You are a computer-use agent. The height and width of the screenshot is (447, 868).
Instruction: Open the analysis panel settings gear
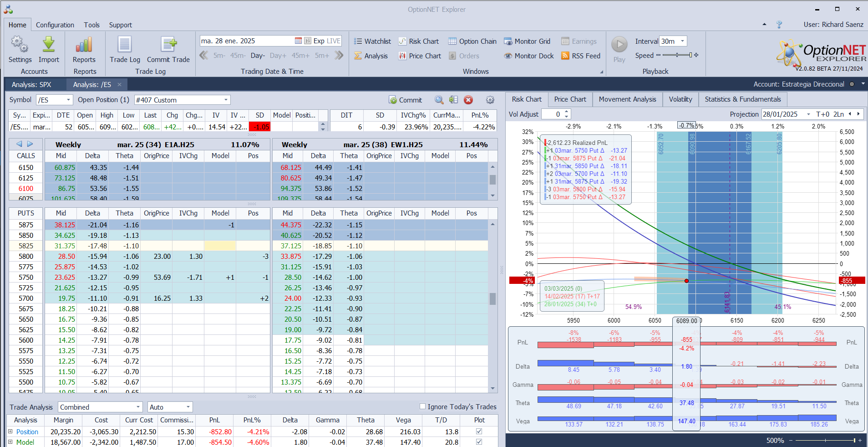click(490, 100)
